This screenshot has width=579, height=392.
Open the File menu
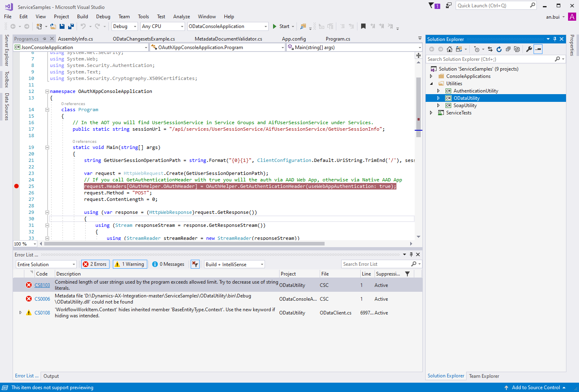[x=8, y=17]
